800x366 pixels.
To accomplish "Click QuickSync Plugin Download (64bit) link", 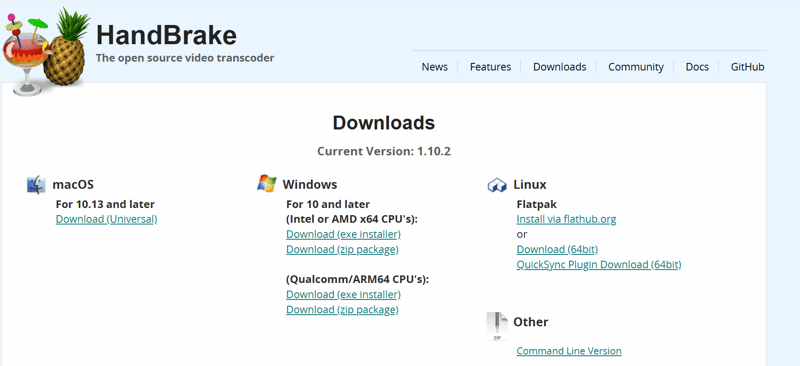I will (x=599, y=264).
